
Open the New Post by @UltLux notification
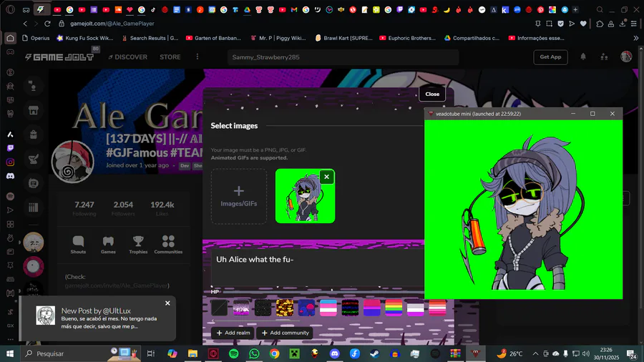[98, 318]
